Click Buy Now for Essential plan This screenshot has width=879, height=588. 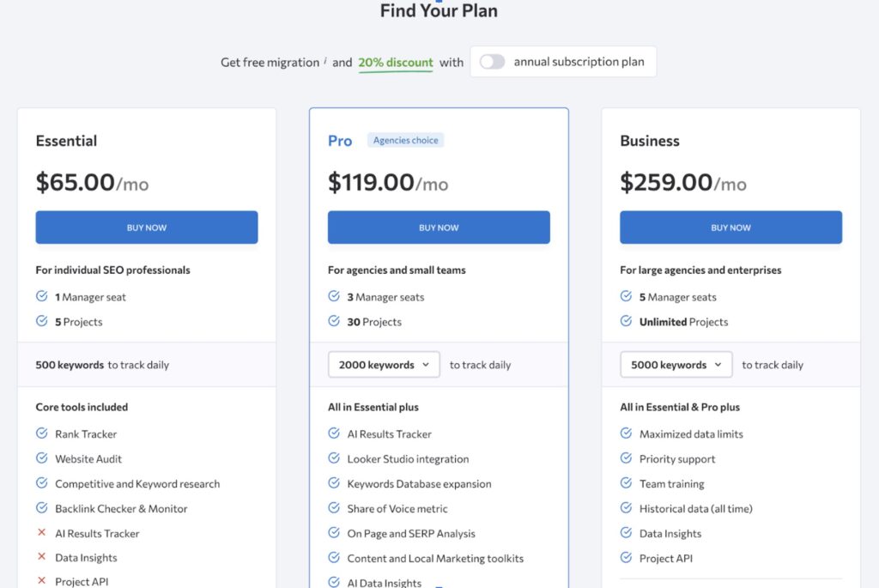coord(147,227)
